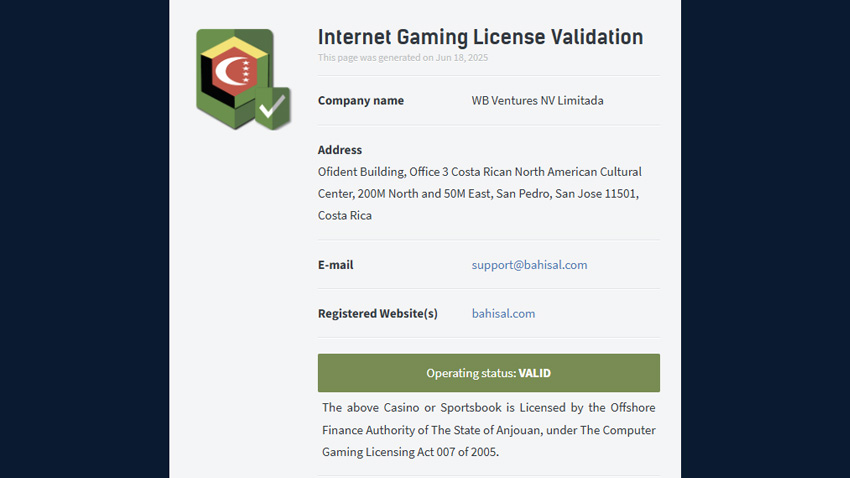This screenshot has height=478, width=850.
Task: Click the Costa Rica address line
Action: (x=345, y=215)
